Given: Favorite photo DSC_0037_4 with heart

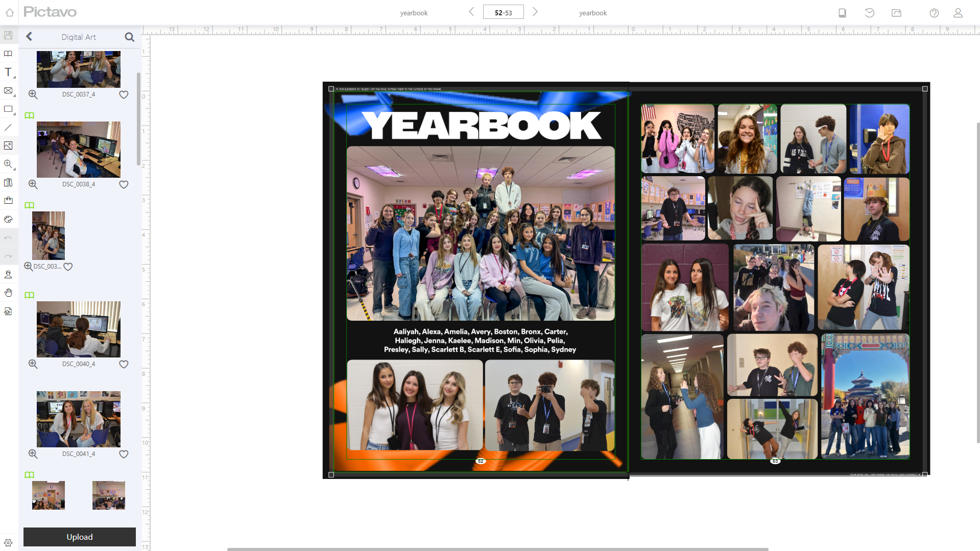Looking at the screenshot, I should pyautogui.click(x=124, y=94).
